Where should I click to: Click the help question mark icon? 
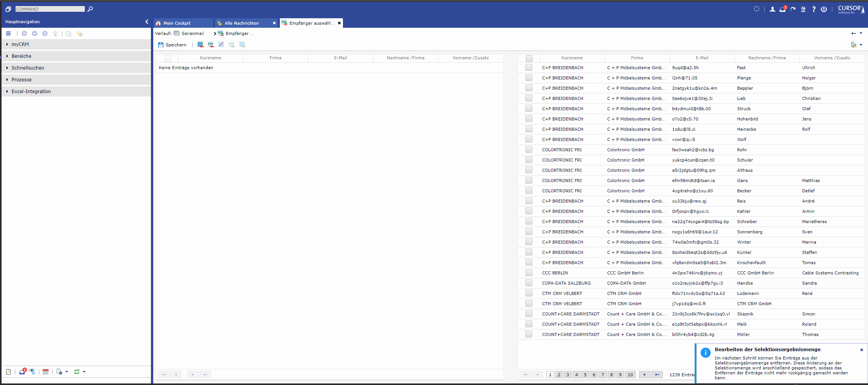click(x=814, y=9)
